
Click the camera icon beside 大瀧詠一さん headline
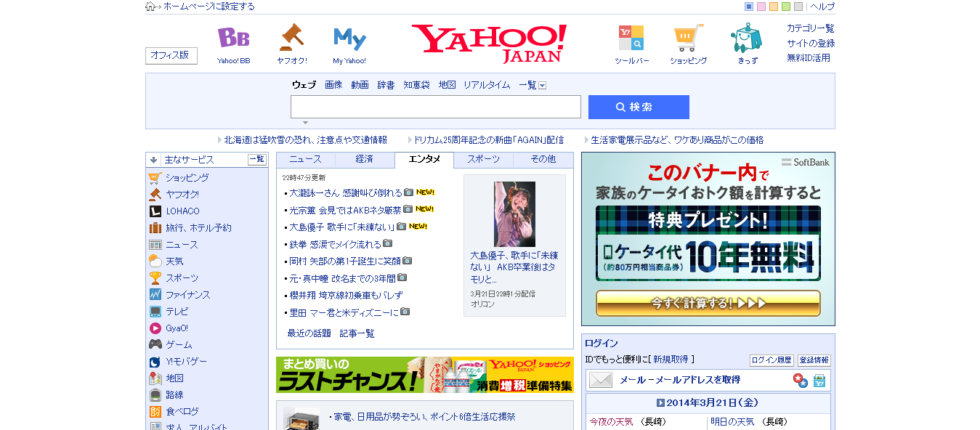(x=408, y=192)
